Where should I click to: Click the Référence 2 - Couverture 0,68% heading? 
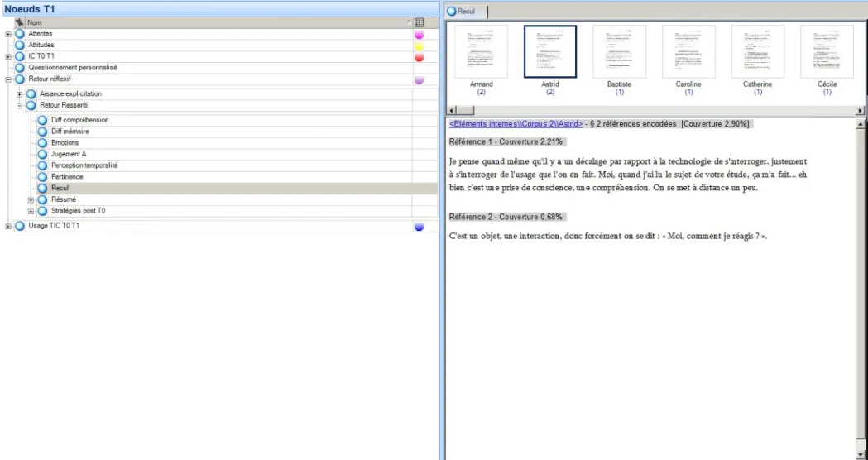click(506, 217)
